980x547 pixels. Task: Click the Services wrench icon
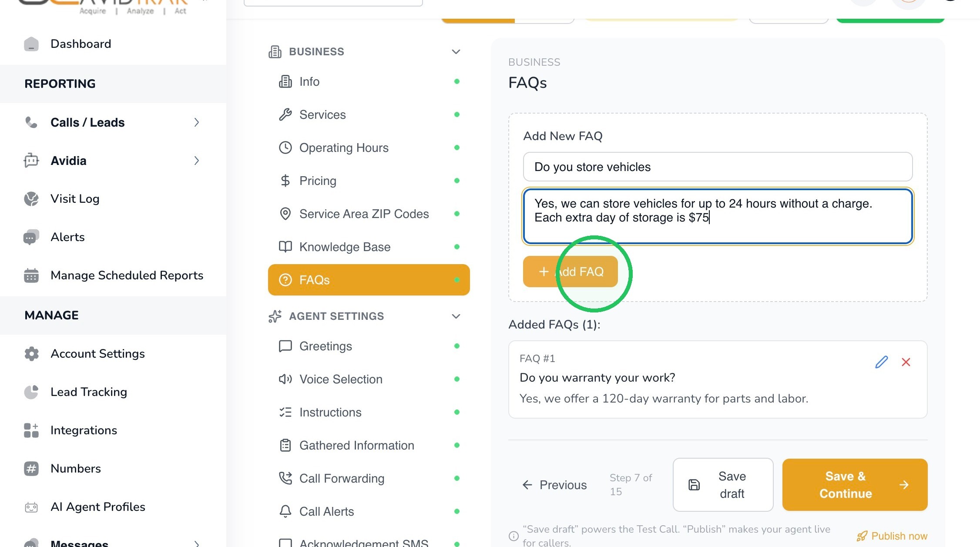point(285,114)
